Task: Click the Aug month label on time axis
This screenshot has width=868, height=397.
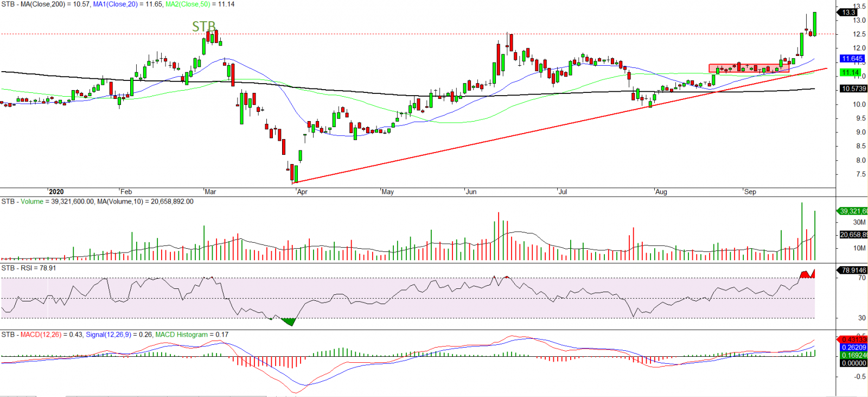Action: (x=661, y=192)
